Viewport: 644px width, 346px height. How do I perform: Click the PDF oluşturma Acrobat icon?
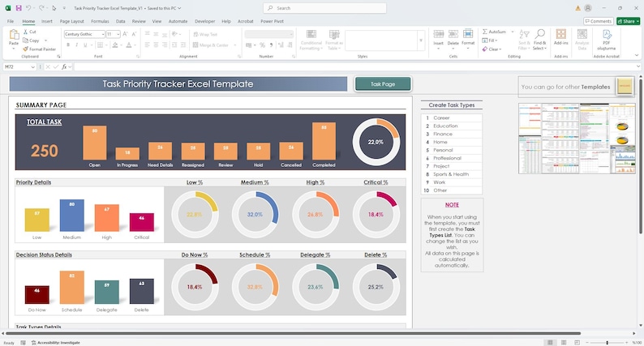point(607,34)
